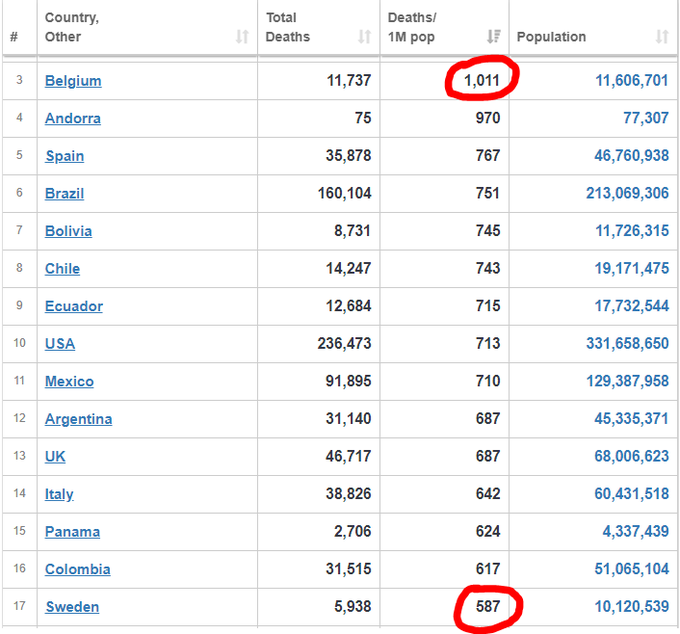The width and height of the screenshot is (680, 634).
Task: Select Andorra total deaths 75
Action: click(x=363, y=118)
